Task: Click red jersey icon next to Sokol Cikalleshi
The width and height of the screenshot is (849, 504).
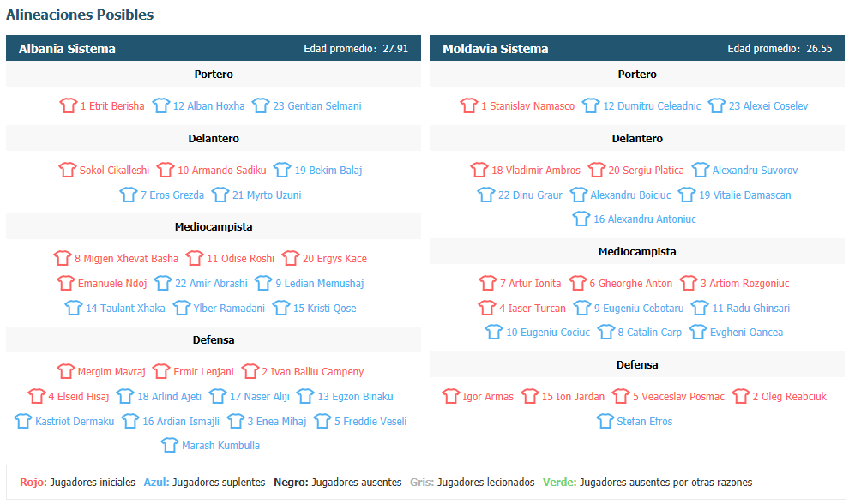Action: [x=67, y=170]
